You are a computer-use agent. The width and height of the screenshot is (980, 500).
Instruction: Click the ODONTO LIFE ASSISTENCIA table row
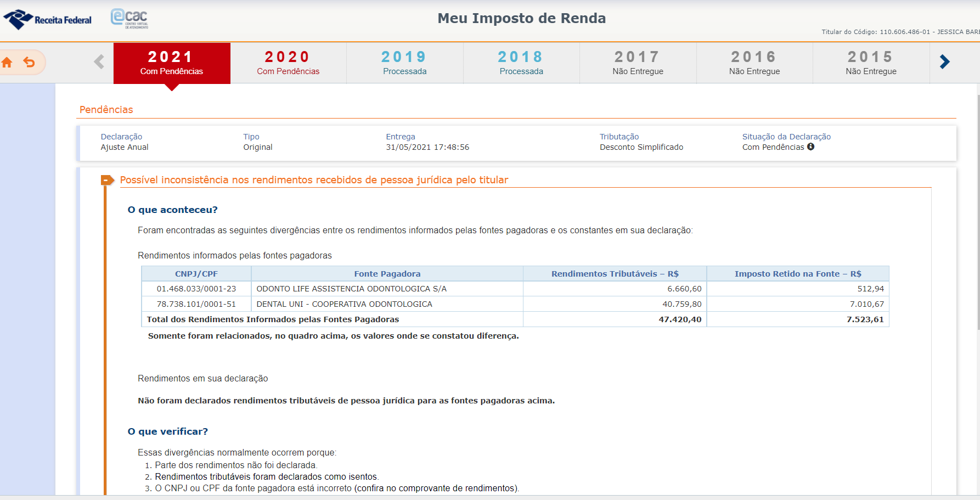(x=351, y=289)
